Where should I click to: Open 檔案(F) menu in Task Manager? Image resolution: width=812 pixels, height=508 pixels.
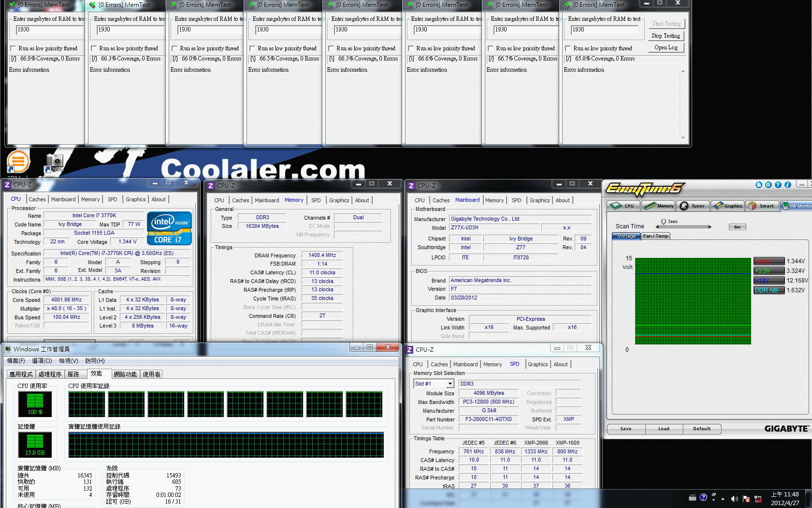point(16,361)
